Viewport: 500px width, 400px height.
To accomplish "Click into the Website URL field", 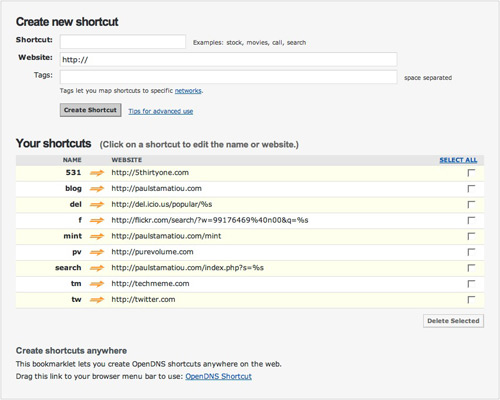I will point(228,60).
